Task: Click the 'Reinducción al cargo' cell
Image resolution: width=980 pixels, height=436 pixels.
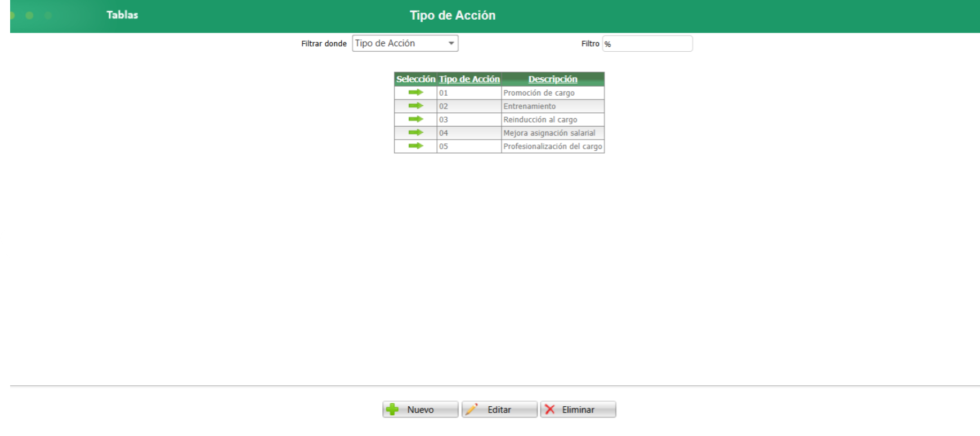Action: (553, 120)
